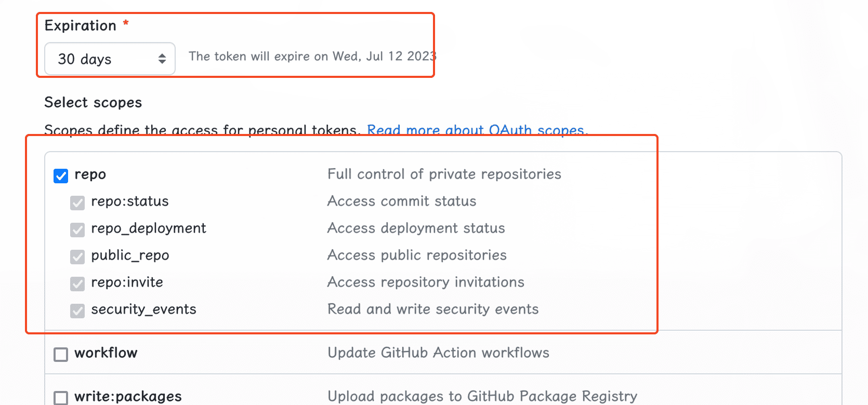Click the up-down arrows on the expiration select

[x=162, y=59]
